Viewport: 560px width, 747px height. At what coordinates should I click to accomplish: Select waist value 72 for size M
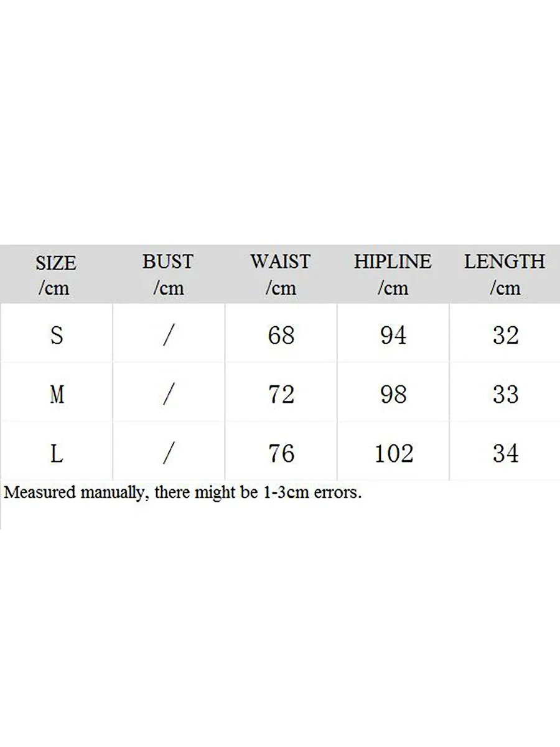point(281,395)
